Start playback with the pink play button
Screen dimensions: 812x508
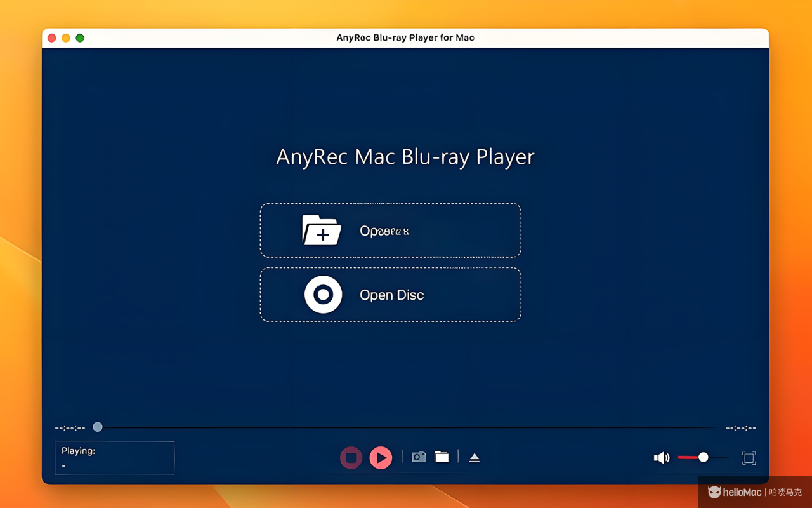click(x=381, y=457)
